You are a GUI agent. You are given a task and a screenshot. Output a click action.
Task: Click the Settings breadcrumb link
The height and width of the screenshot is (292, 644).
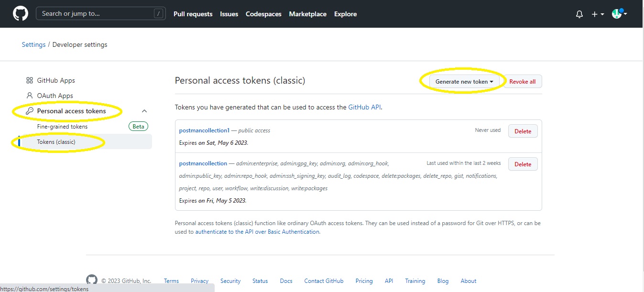click(33, 44)
